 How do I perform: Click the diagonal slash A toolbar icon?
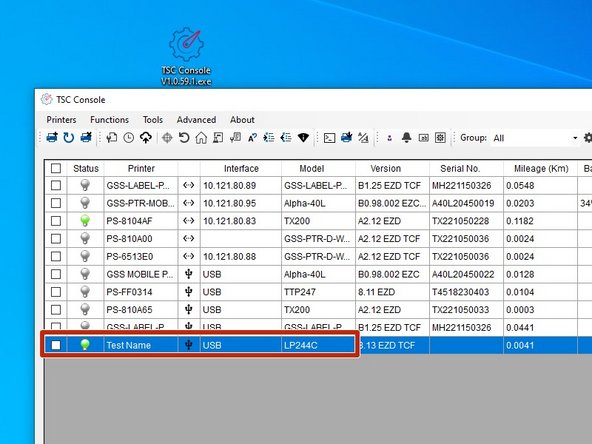click(x=363, y=138)
